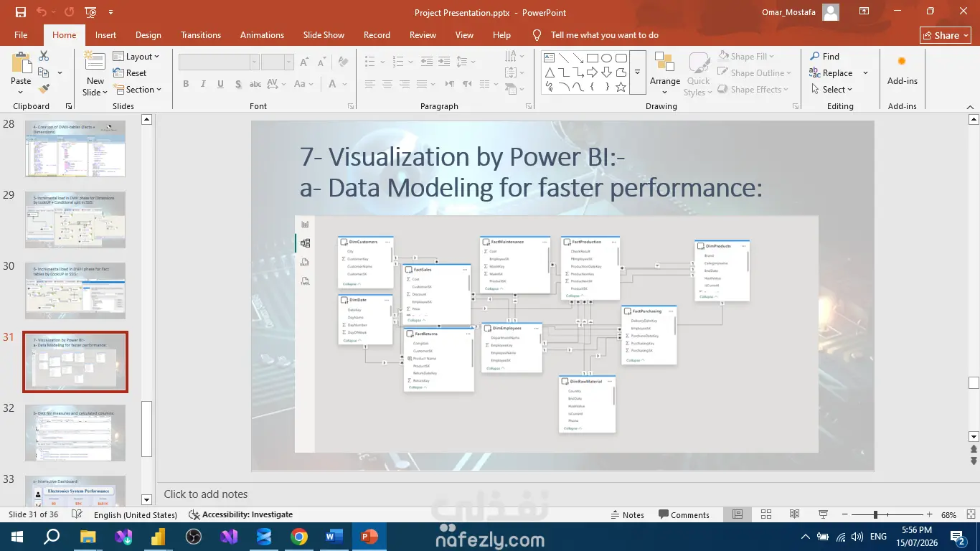Open Google Chrome from the taskbar
Image resolution: width=980 pixels, height=551 pixels.
point(299,537)
